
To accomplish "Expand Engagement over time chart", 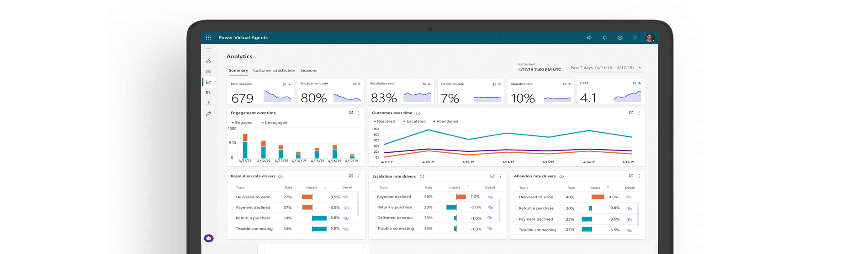I will [x=351, y=113].
